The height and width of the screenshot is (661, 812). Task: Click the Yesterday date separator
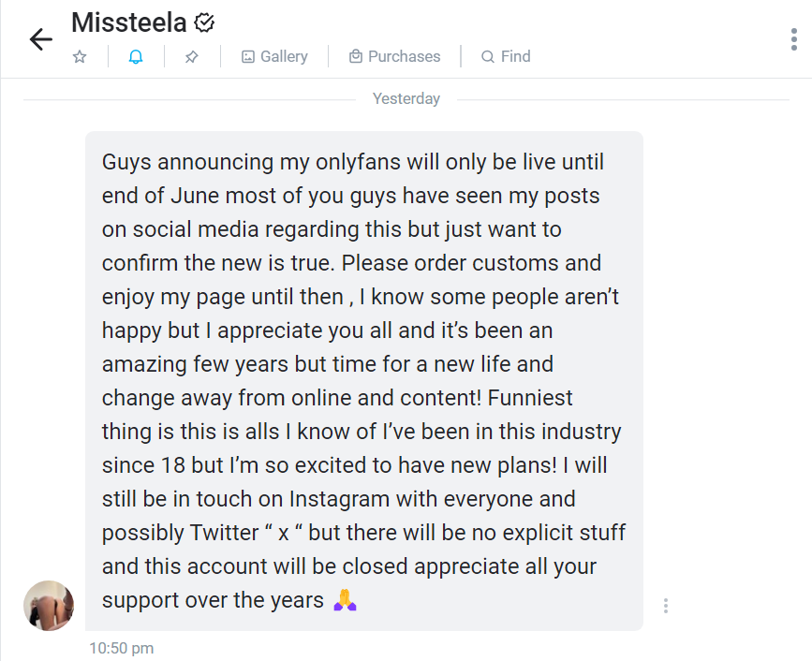406,99
